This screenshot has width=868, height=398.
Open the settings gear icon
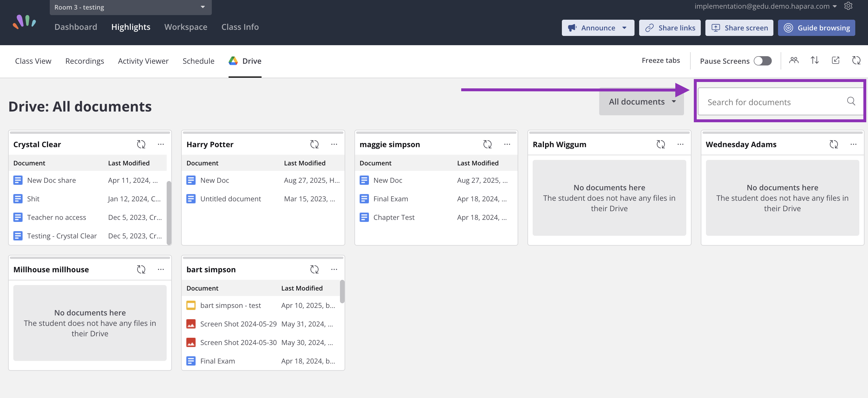848,6
